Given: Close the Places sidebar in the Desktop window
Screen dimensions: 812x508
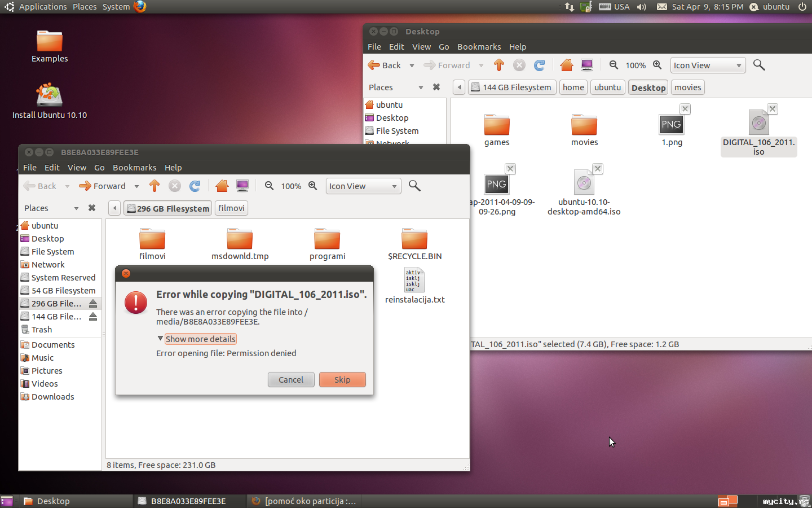Looking at the screenshot, I should (x=436, y=87).
